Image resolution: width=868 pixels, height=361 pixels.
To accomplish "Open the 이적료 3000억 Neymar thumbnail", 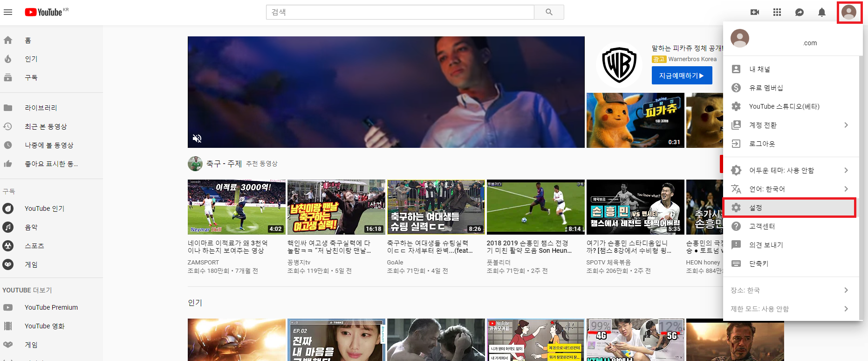I will 237,207.
